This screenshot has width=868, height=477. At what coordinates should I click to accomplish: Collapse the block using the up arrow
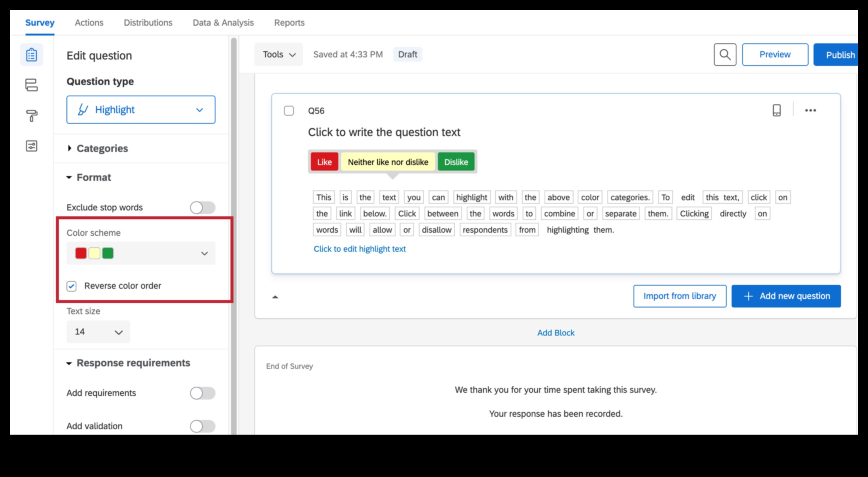275,297
